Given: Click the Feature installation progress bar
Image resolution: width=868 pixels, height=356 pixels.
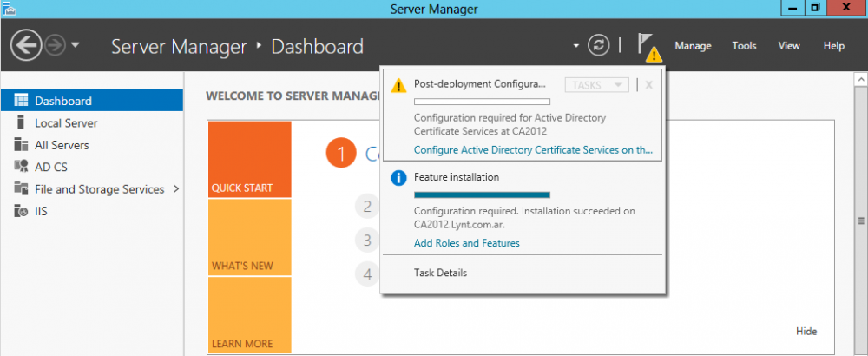Looking at the screenshot, I should 482,194.
